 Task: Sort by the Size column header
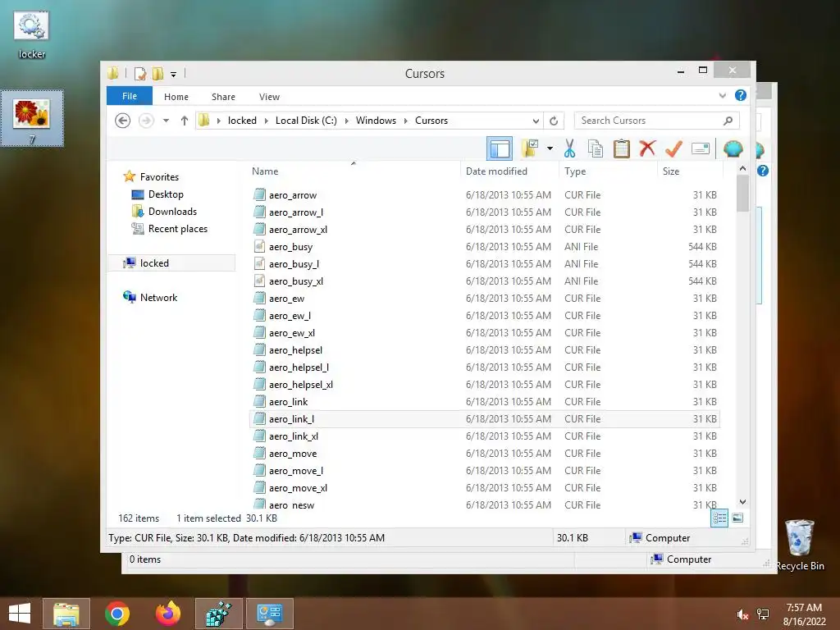point(690,171)
